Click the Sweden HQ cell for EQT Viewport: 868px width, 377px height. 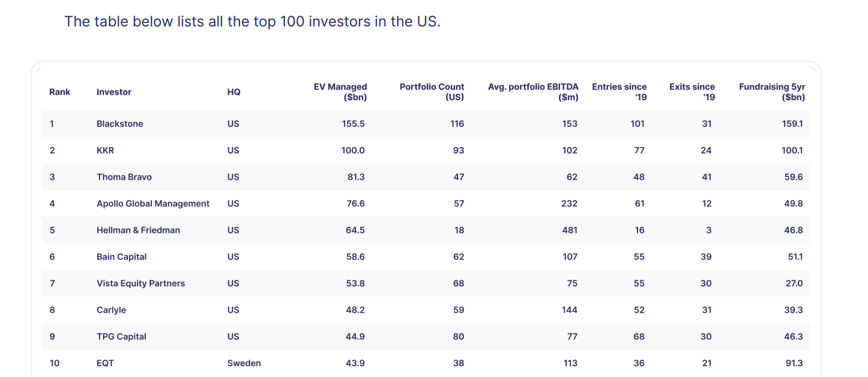pyautogui.click(x=244, y=363)
